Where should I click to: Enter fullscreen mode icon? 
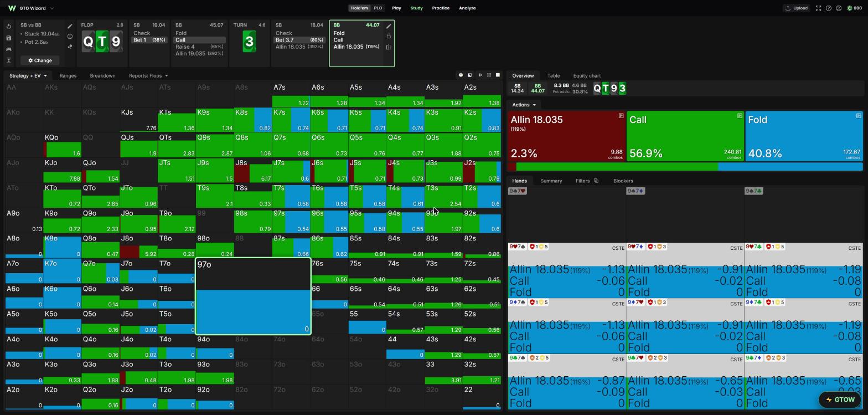(x=818, y=8)
